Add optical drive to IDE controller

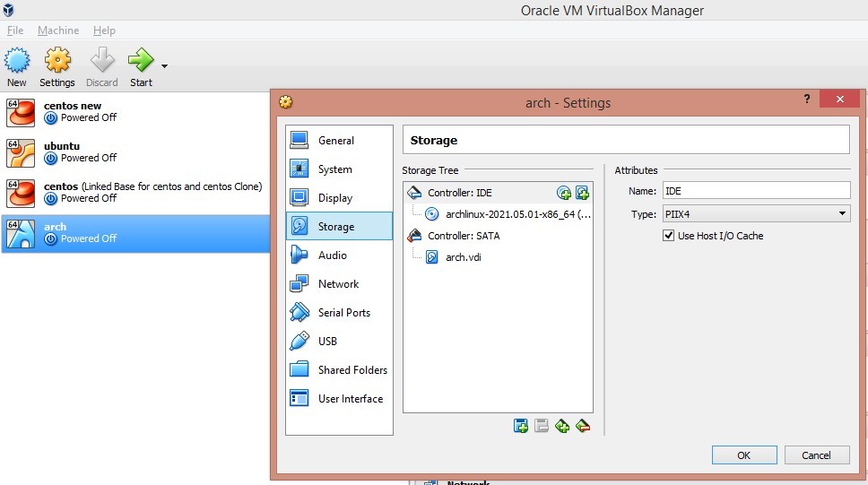point(563,193)
